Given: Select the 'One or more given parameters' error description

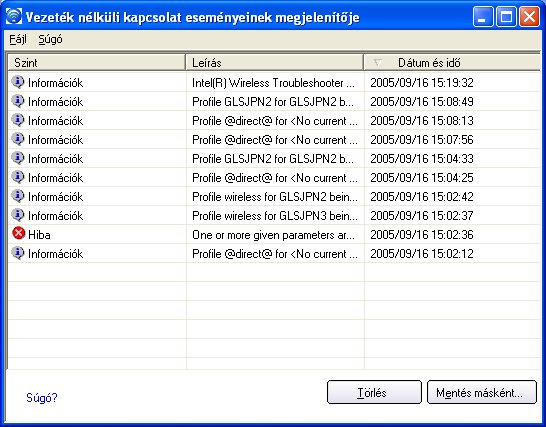Looking at the screenshot, I should point(273,235).
